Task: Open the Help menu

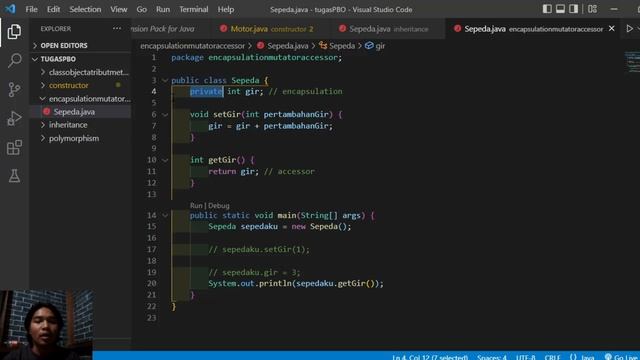Action: click(x=226, y=9)
